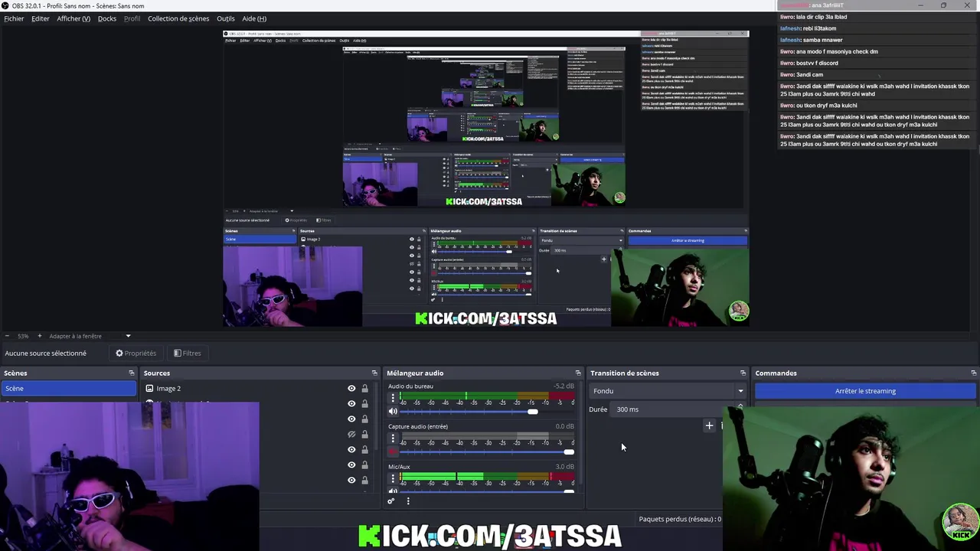Zoom out preview with the minus icon
The height and width of the screenshot is (551, 980).
point(7,336)
